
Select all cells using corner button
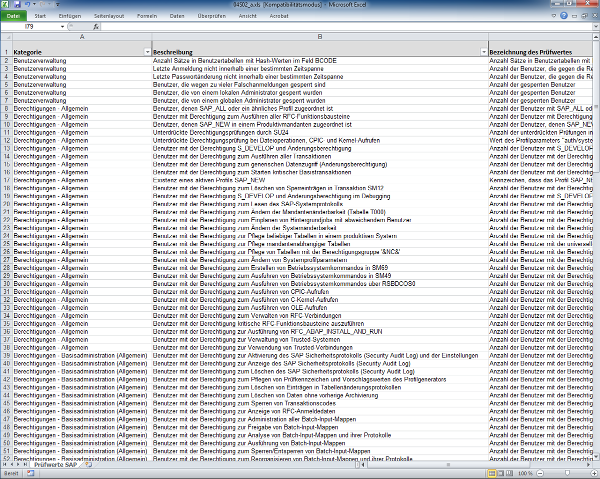point(5,38)
